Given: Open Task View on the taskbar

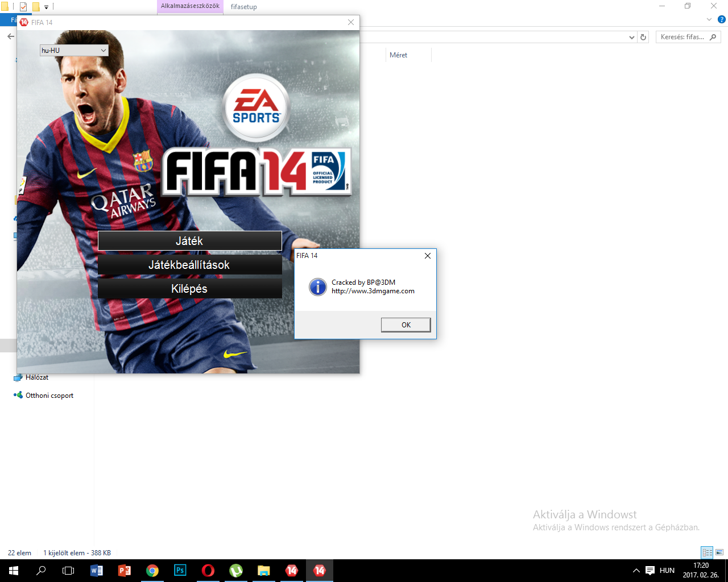Looking at the screenshot, I should [x=68, y=571].
